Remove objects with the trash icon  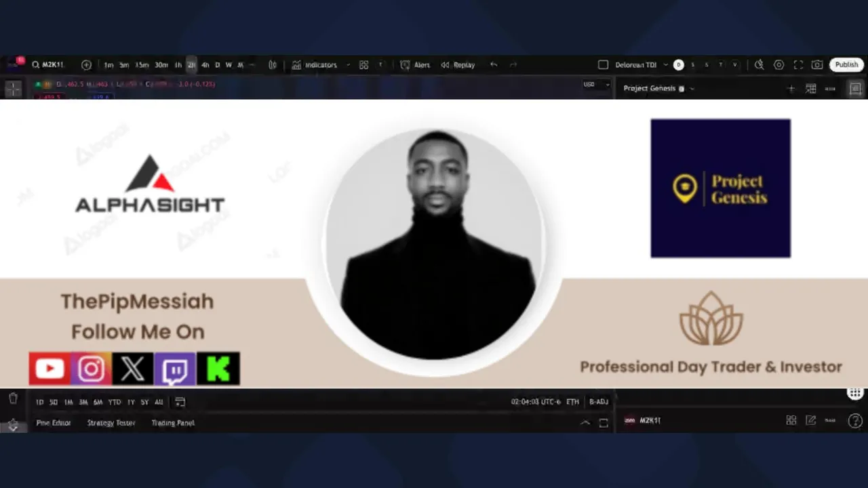coord(13,399)
